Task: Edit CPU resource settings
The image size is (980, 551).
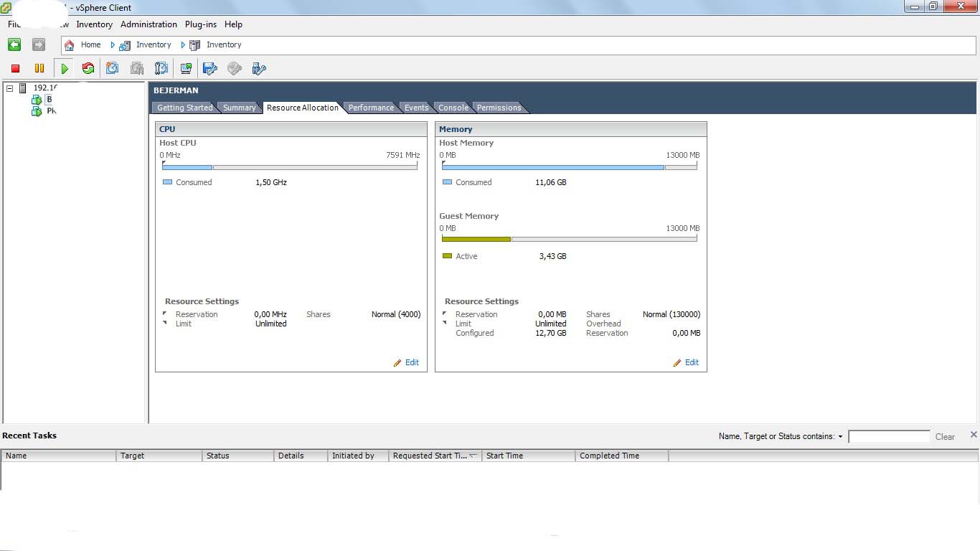Action: click(x=412, y=362)
